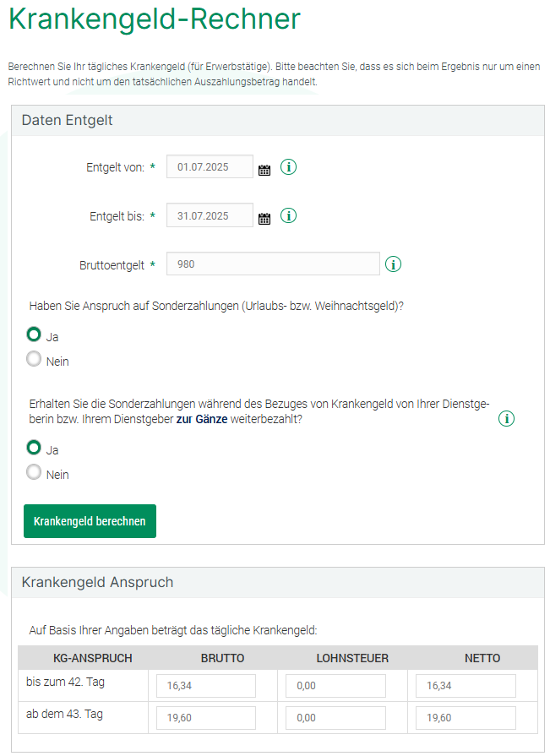Select Ja for Anspruch auf Sonderzahlungen
The image size is (550, 756).
(x=34, y=334)
